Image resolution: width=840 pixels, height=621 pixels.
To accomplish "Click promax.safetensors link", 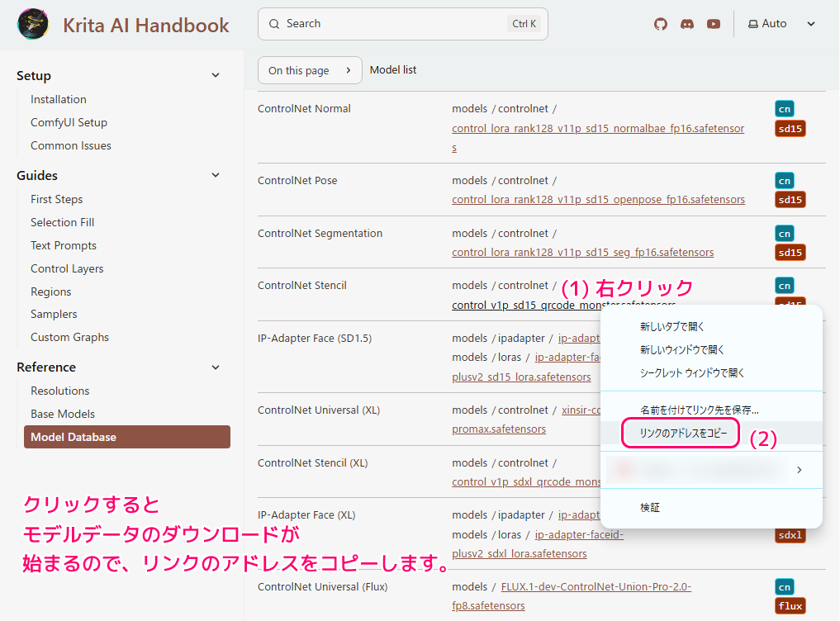I will [x=499, y=429].
